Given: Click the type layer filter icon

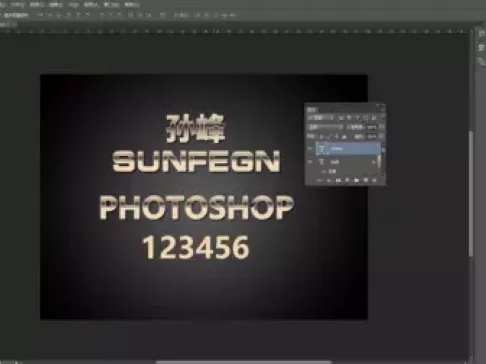Looking at the screenshot, I should click(x=358, y=118).
